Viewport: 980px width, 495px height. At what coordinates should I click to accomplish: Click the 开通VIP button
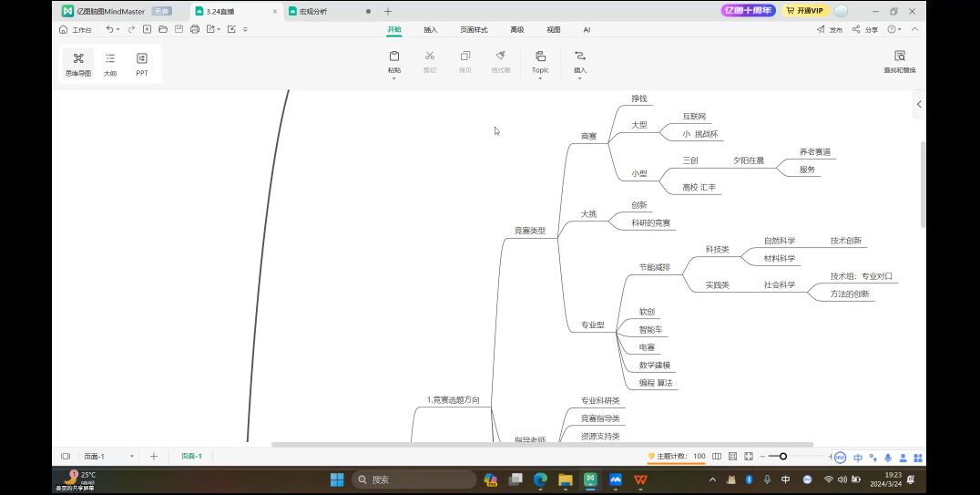[x=803, y=11]
